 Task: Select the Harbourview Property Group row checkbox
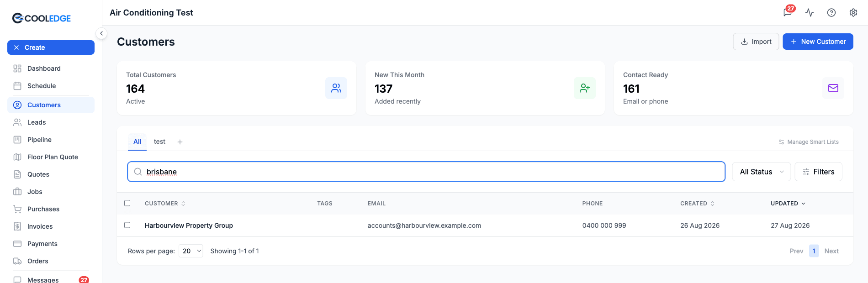[x=127, y=225]
